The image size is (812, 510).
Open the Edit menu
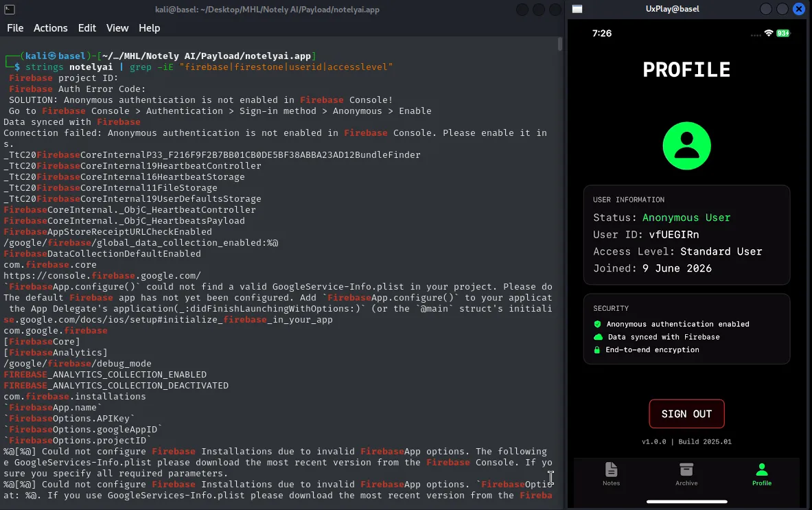click(x=87, y=28)
